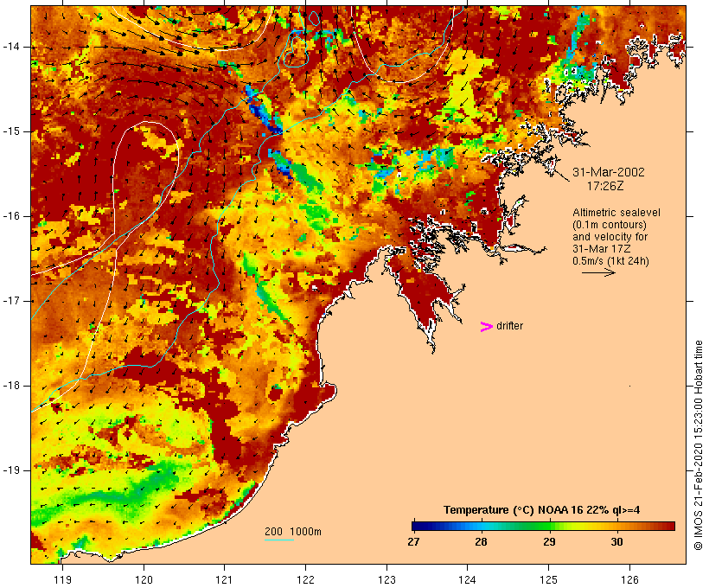
Task: Click the '31-Mar-2002' date text
Action: click(x=609, y=172)
